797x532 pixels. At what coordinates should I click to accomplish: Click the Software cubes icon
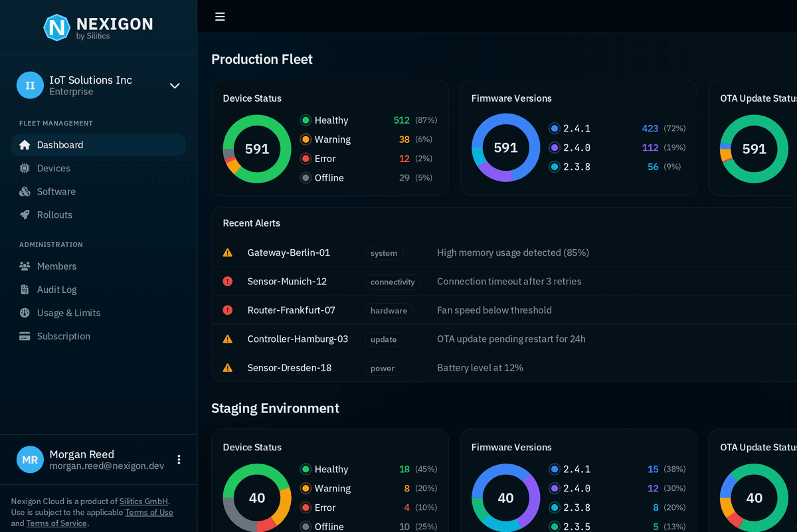click(25, 192)
